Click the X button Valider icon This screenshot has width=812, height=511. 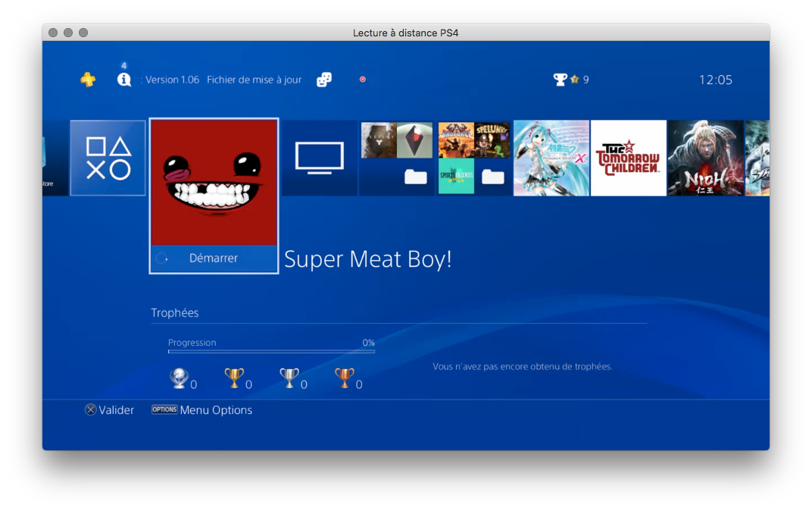91,410
